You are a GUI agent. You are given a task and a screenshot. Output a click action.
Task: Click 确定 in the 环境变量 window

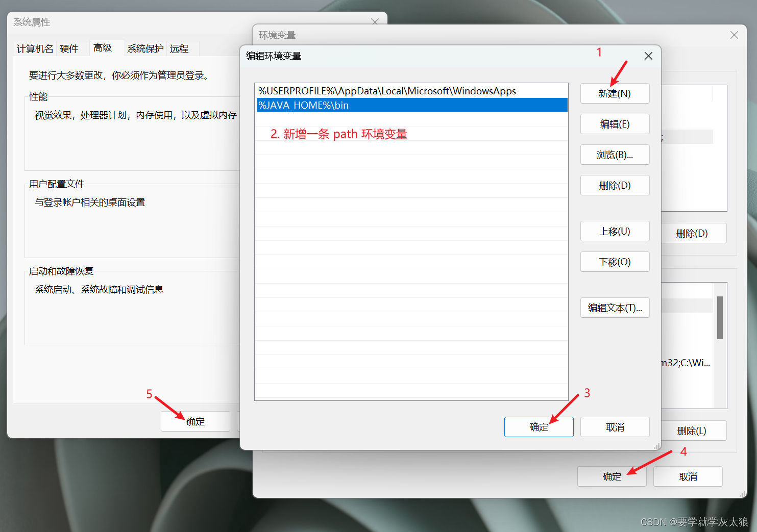pos(612,476)
